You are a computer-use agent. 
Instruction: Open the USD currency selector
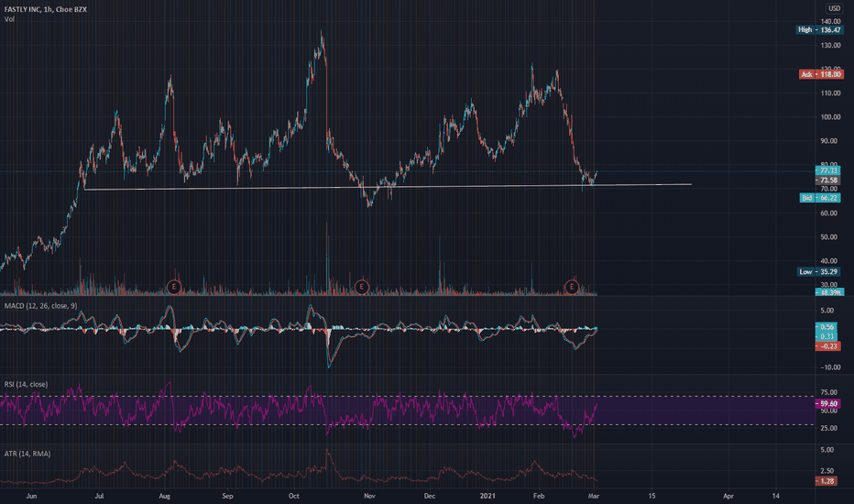[x=834, y=9]
